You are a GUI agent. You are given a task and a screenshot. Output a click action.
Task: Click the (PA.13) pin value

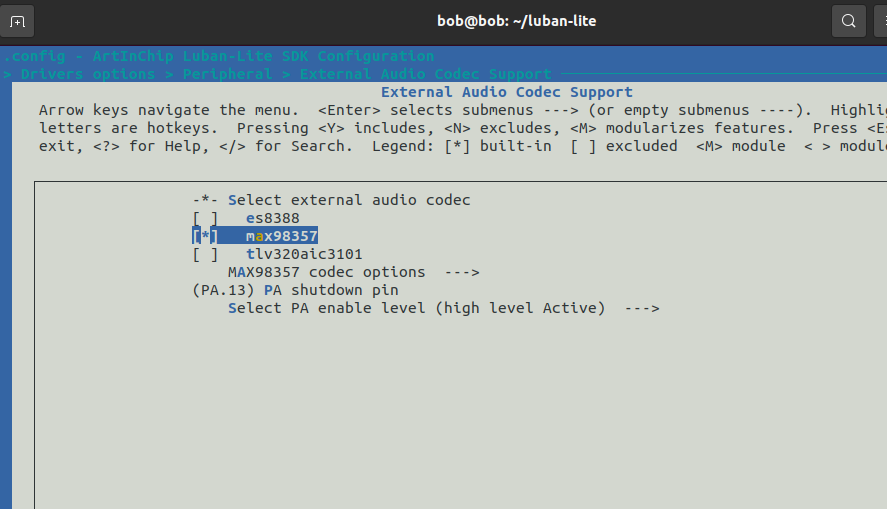click(x=223, y=291)
